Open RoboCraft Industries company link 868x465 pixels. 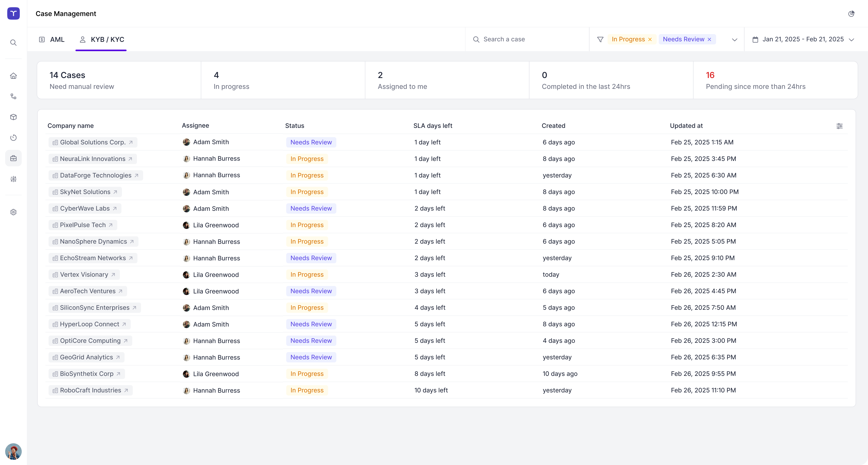[x=91, y=390]
